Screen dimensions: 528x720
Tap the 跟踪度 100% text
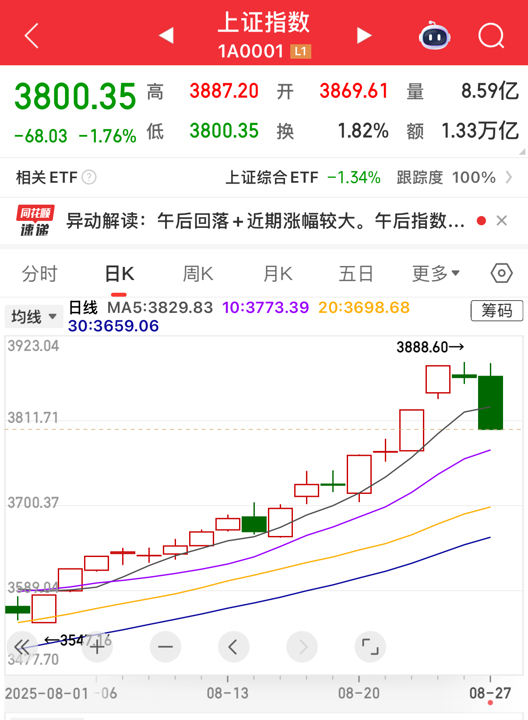(x=446, y=177)
